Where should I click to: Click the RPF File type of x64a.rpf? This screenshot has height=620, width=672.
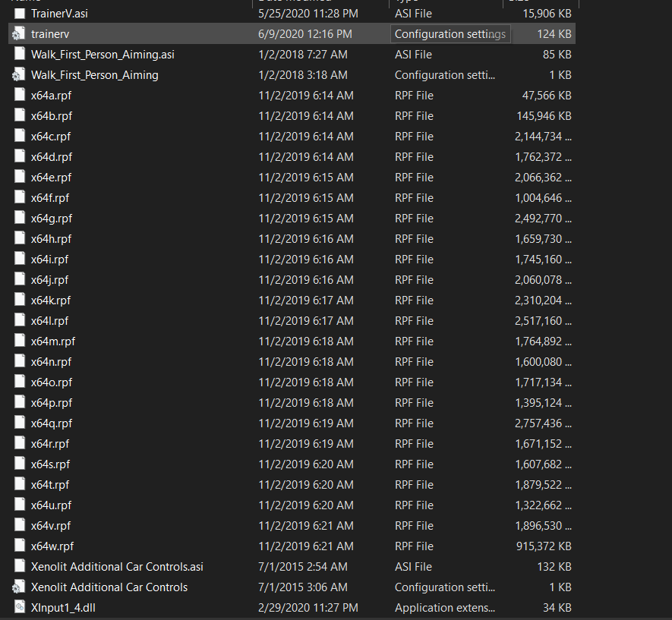point(414,96)
